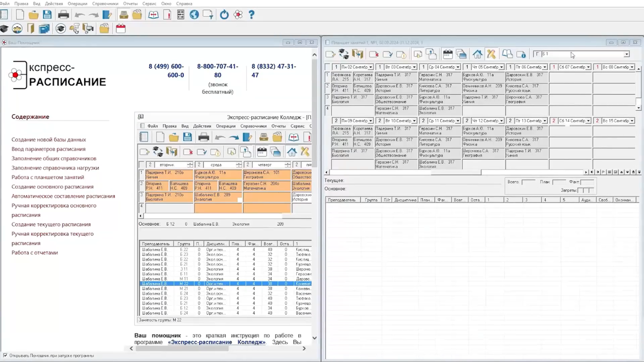Select lesson cell 'Овчинников А.Н. 209 Физика' on Чт 05
Image resolution: width=644 pixels, height=362 pixels.
483,88
